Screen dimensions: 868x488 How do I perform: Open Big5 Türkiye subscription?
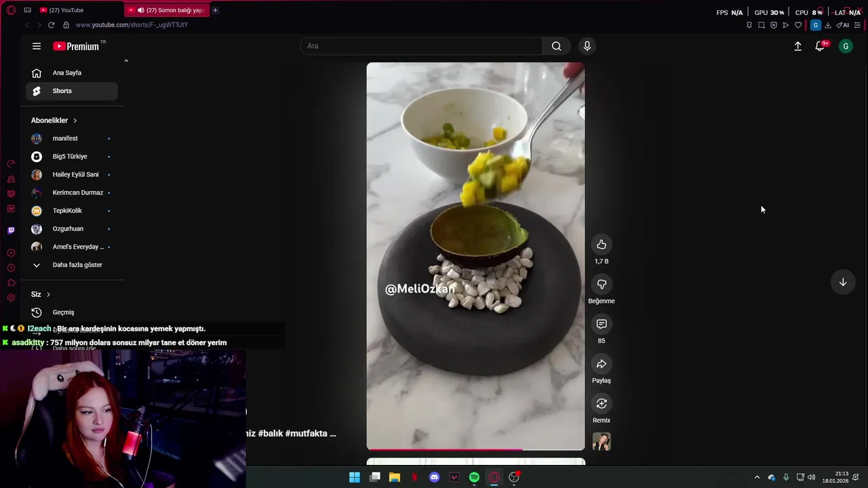click(x=72, y=157)
